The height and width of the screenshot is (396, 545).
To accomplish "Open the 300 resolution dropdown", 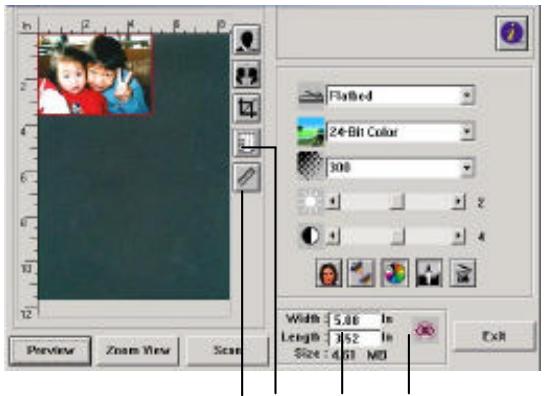I will tap(400, 168).
